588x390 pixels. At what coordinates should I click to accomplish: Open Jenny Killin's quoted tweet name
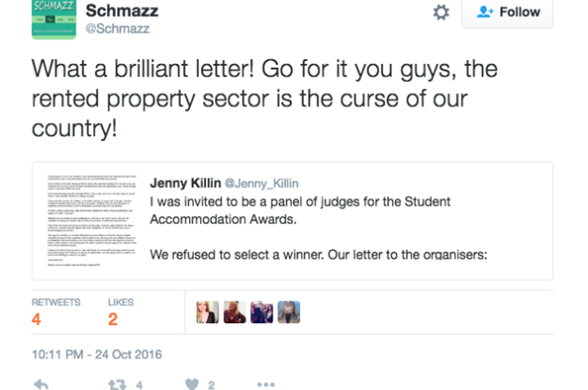185,183
